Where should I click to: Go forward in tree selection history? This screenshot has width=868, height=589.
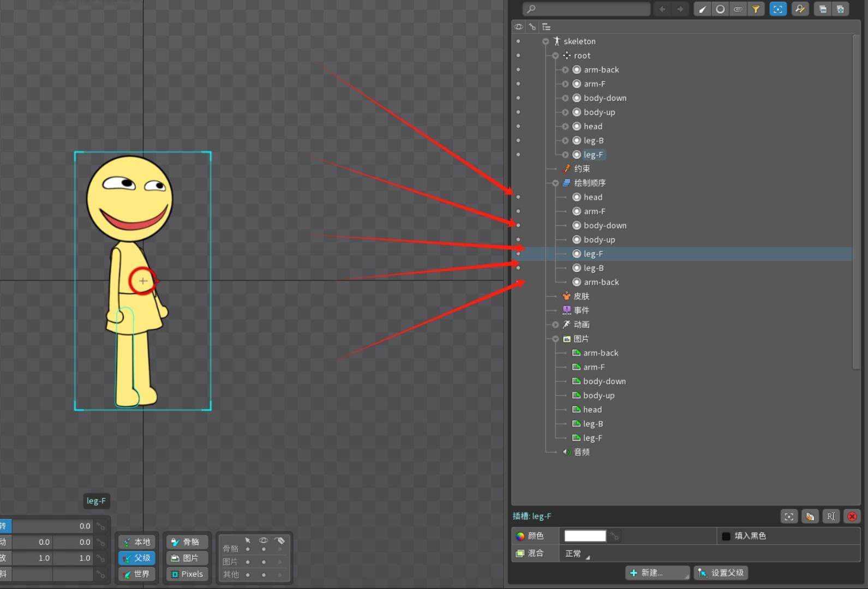click(680, 9)
